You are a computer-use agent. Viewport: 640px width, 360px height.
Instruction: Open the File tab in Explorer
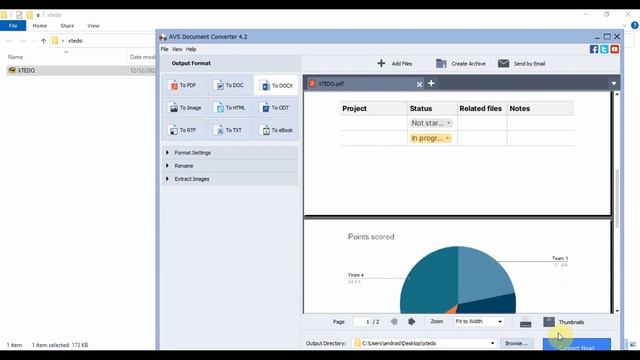[13, 26]
